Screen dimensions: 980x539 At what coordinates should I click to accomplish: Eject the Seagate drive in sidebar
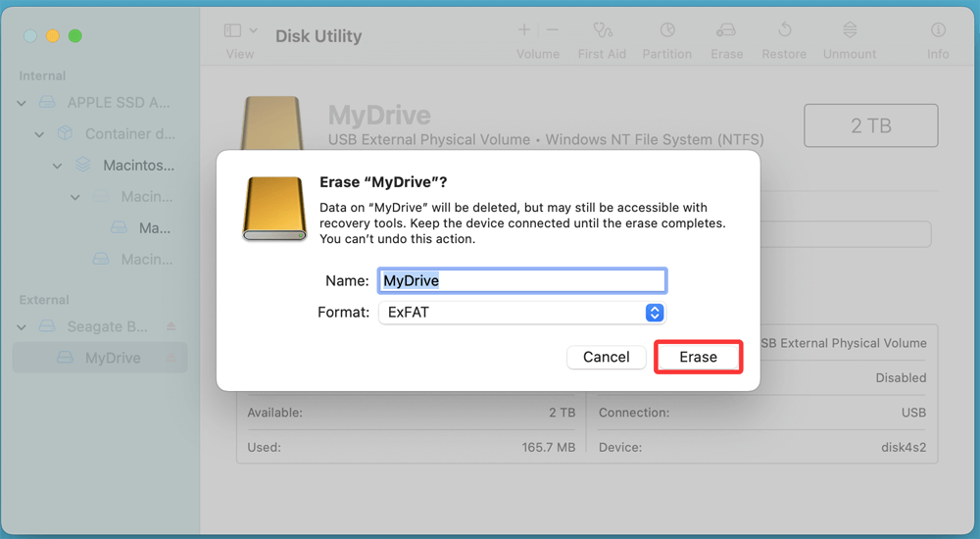click(171, 326)
